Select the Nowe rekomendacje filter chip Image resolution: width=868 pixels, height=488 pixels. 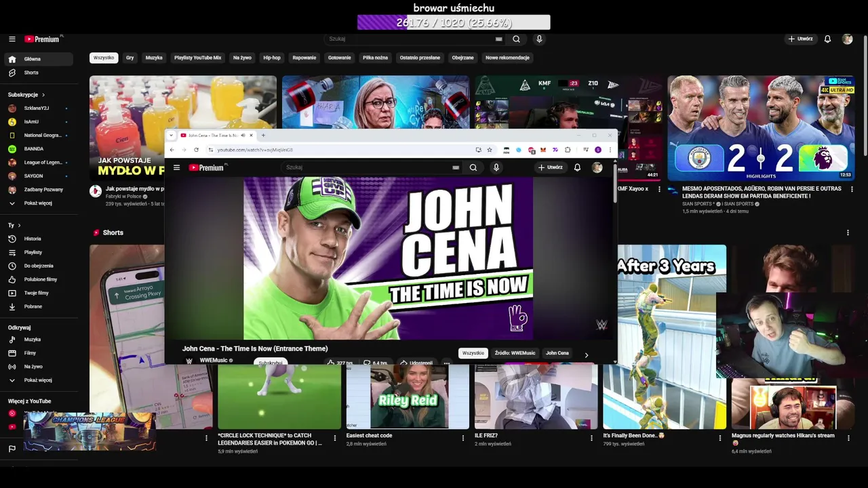click(507, 58)
